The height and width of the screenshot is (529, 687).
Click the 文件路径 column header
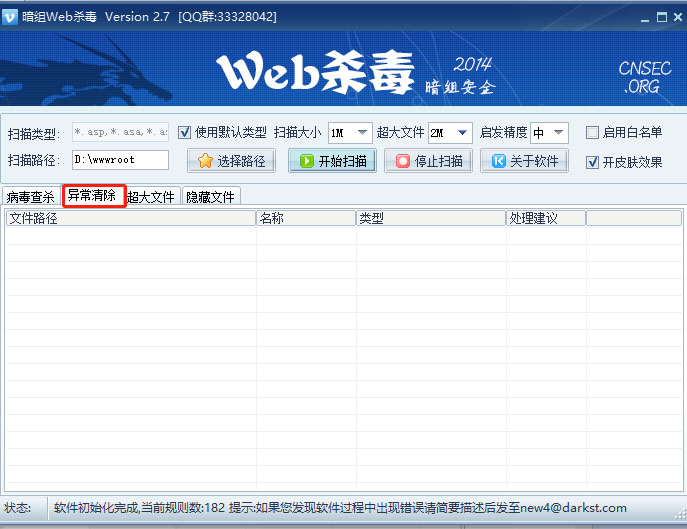pos(131,218)
